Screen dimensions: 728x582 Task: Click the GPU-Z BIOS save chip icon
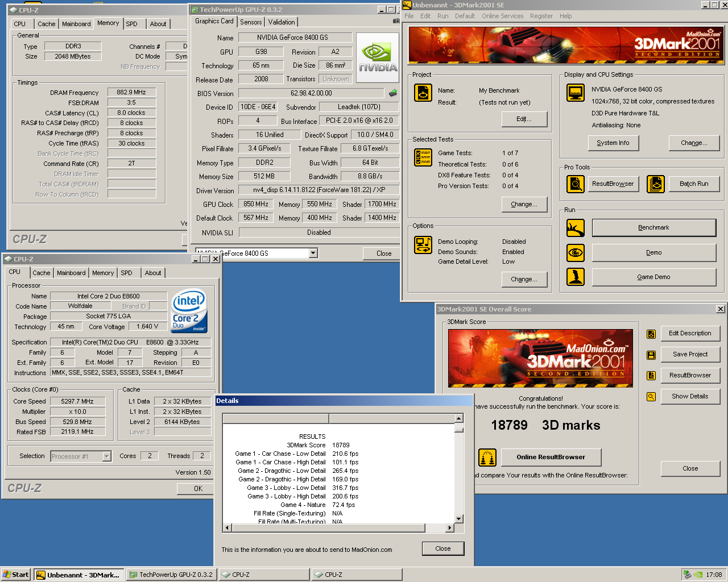click(x=393, y=93)
